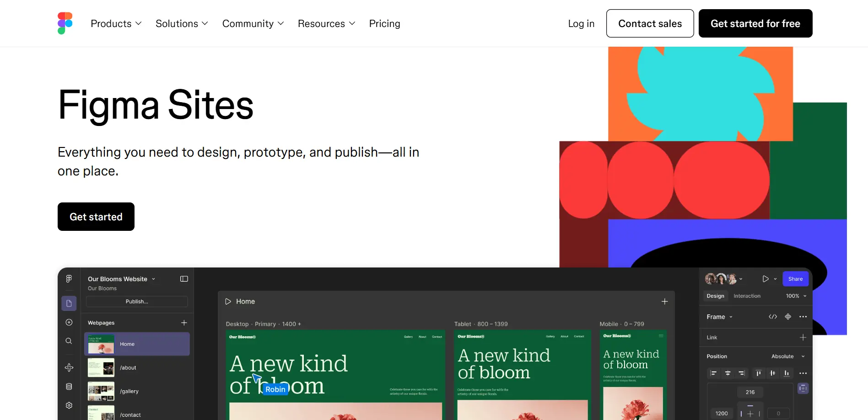Click the 1200 position value field
Viewport: 868px width, 420px height.
click(x=722, y=413)
